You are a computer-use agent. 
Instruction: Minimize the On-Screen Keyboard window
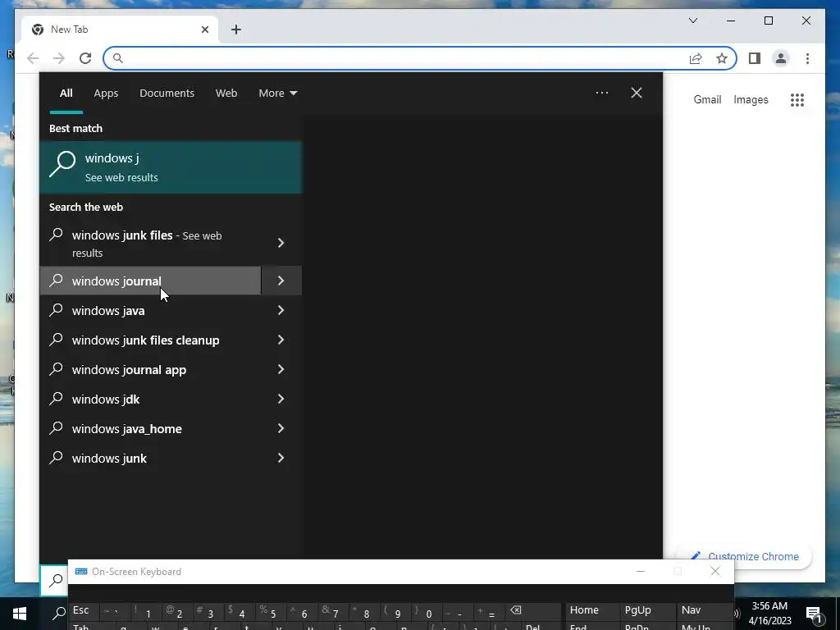[x=641, y=572]
